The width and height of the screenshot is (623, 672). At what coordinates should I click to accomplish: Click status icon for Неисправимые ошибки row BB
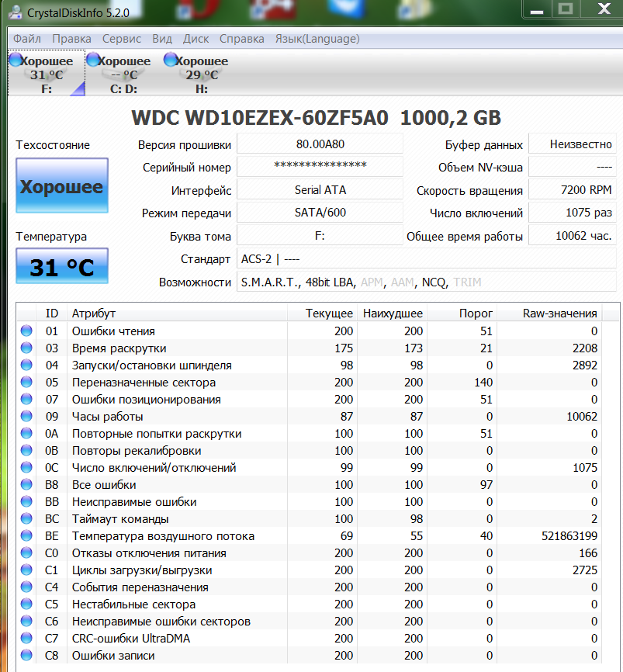tap(26, 501)
